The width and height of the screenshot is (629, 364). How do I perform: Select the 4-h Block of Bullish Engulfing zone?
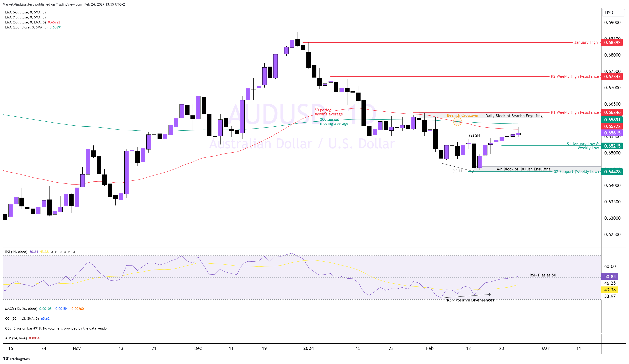[523, 169]
